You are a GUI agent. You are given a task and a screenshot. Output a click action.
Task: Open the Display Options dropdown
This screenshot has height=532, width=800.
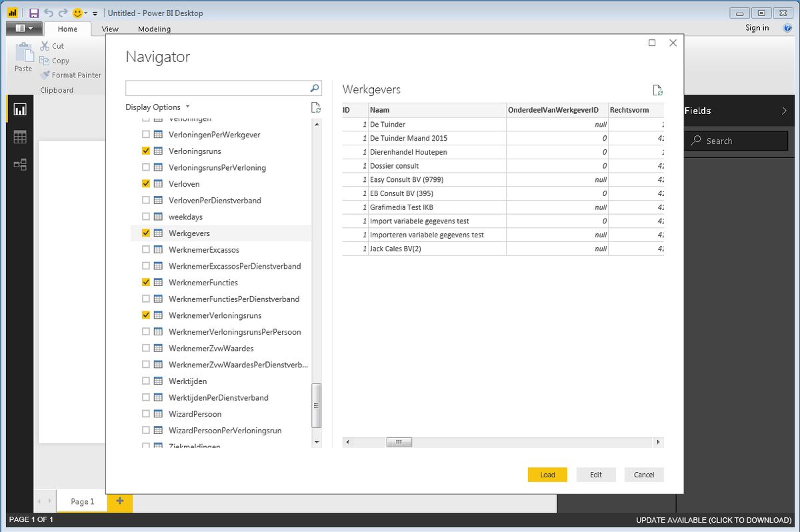coord(158,107)
